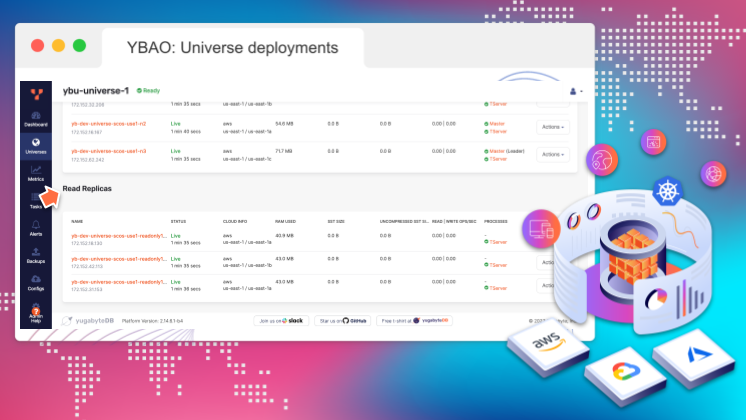
Task: Click the PROCESSES column header
Action: 496,222
